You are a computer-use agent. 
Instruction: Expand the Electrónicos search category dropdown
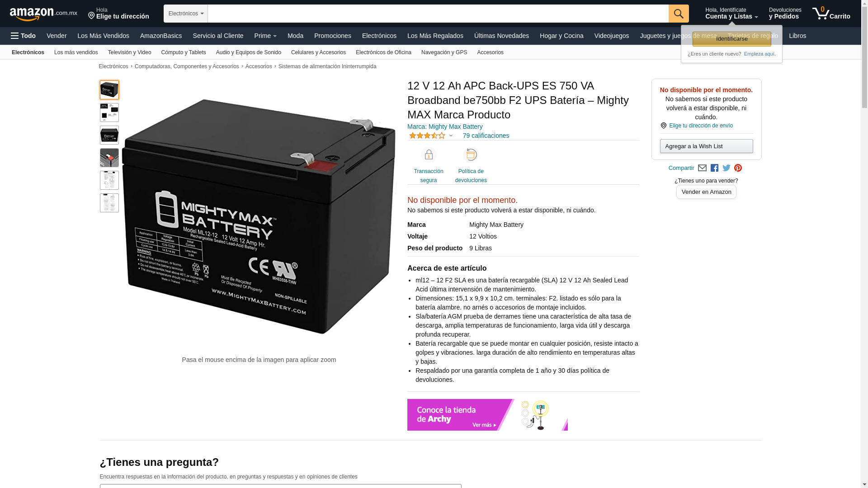(x=186, y=14)
